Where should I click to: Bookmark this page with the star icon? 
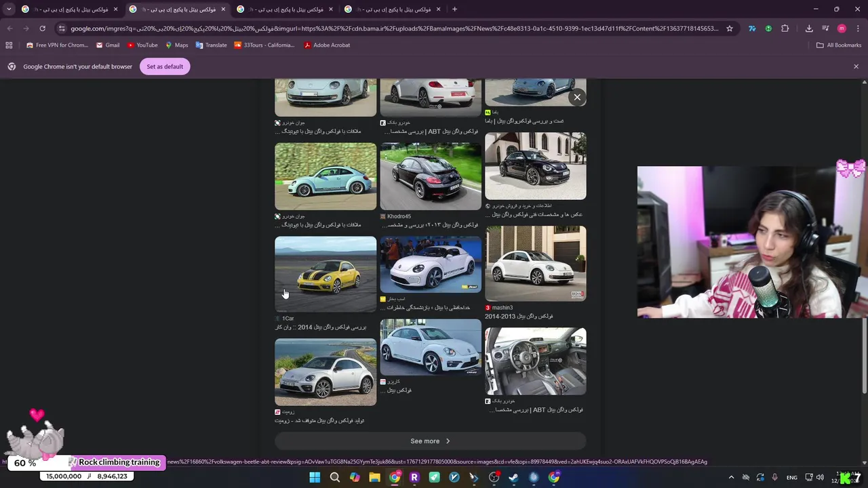coord(730,28)
